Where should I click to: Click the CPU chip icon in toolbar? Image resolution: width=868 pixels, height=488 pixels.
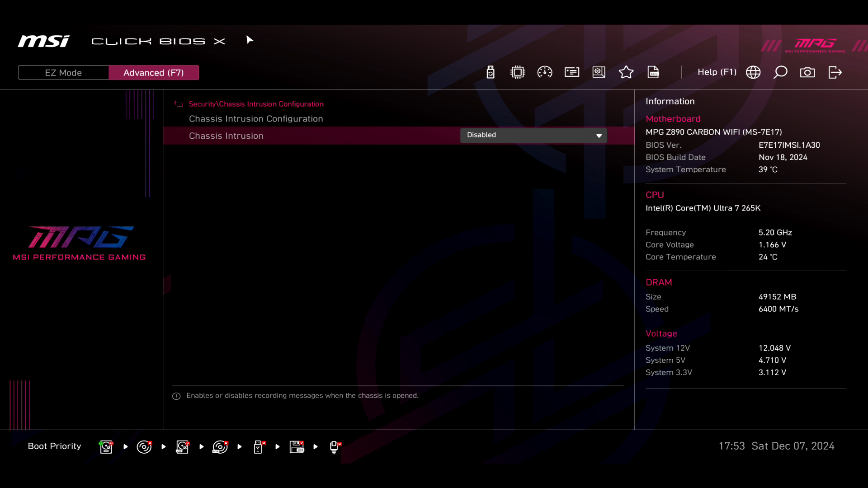pyautogui.click(x=517, y=72)
